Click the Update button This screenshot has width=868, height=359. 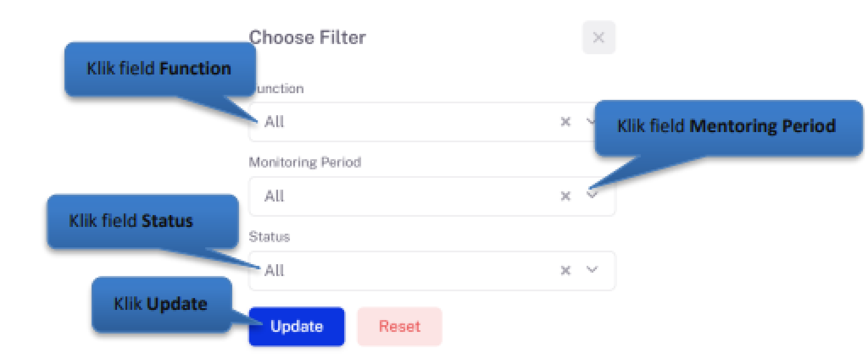click(296, 326)
